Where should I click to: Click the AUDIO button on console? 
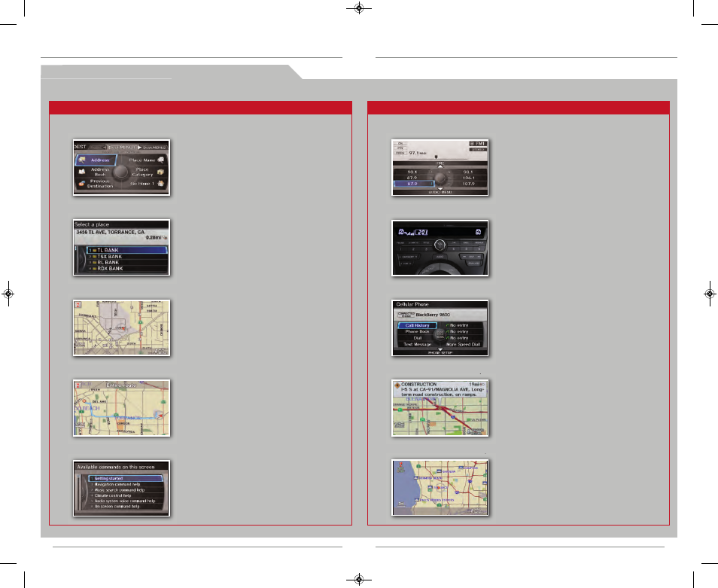point(440,257)
